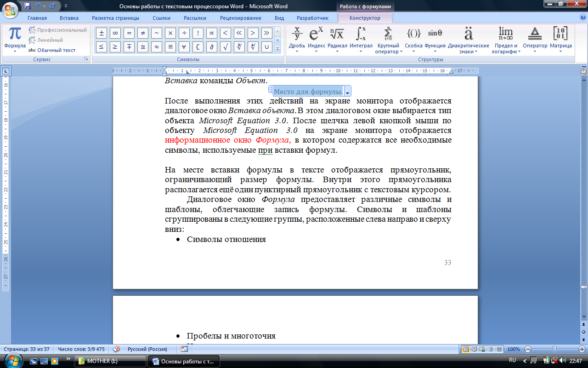Click the macro recording status icon
This screenshot has width=588, height=368.
point(185,349)
